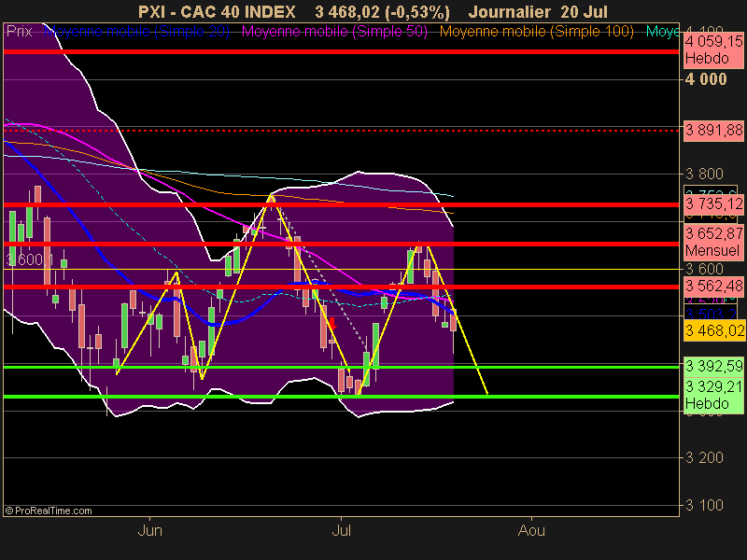
Task: Click the 4 000 axis value
Action: [x=706, y=79]
